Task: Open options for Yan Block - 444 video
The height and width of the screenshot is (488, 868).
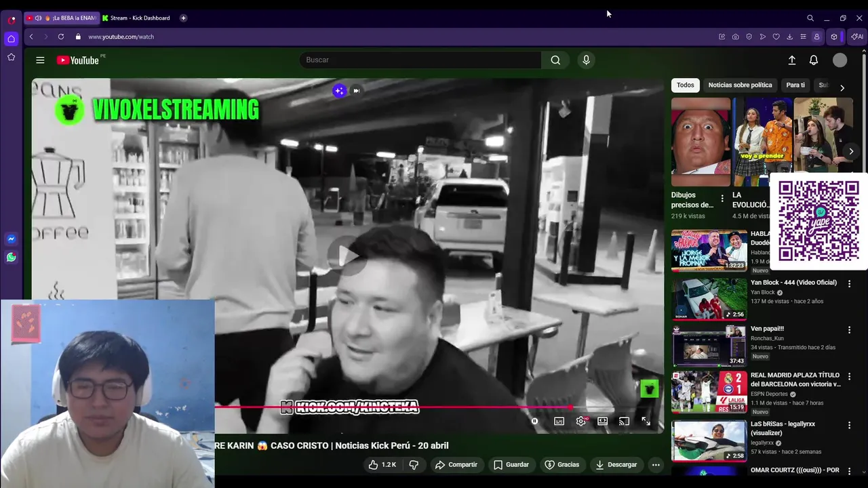Action: [849, 284]
